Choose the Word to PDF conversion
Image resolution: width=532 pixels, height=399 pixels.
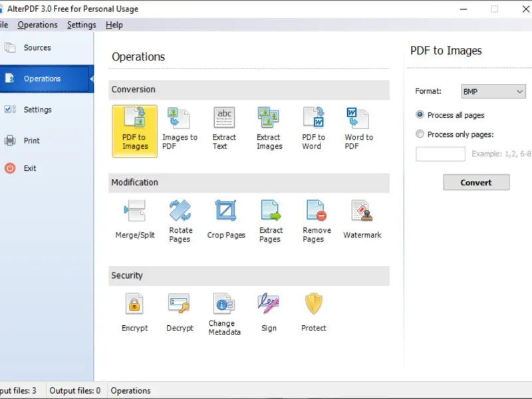[x=358, y=129]
